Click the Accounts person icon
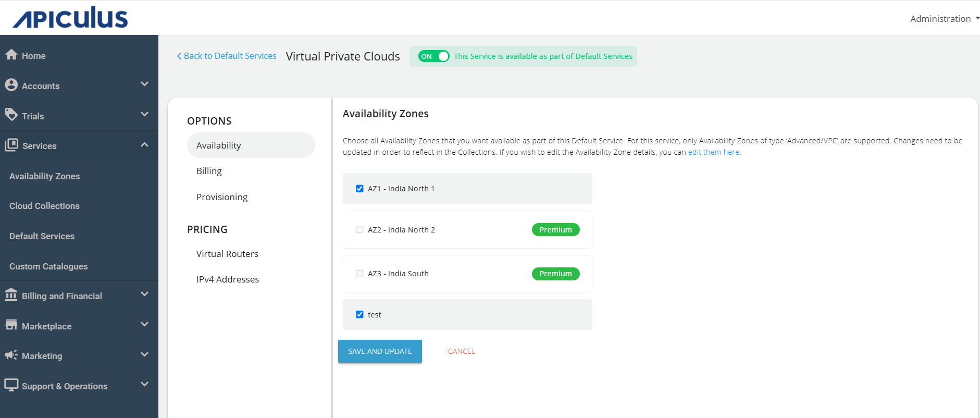The height and width of the screenshot is (418, 980). point(11,85)
